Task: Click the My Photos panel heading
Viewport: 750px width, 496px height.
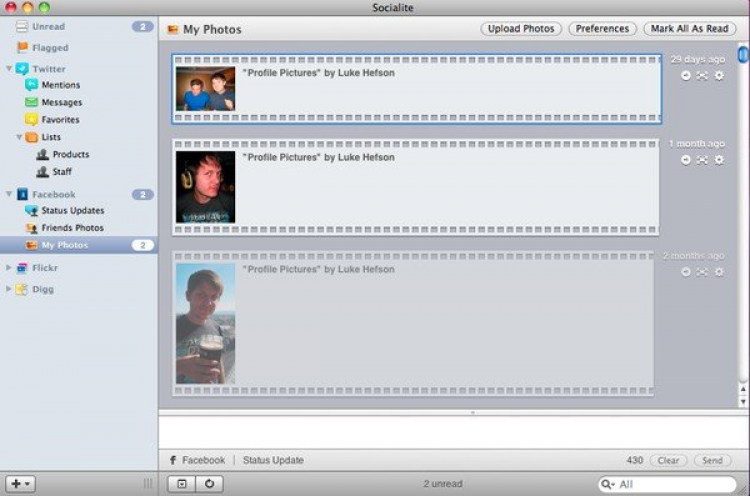Action: tap(212, 29)
